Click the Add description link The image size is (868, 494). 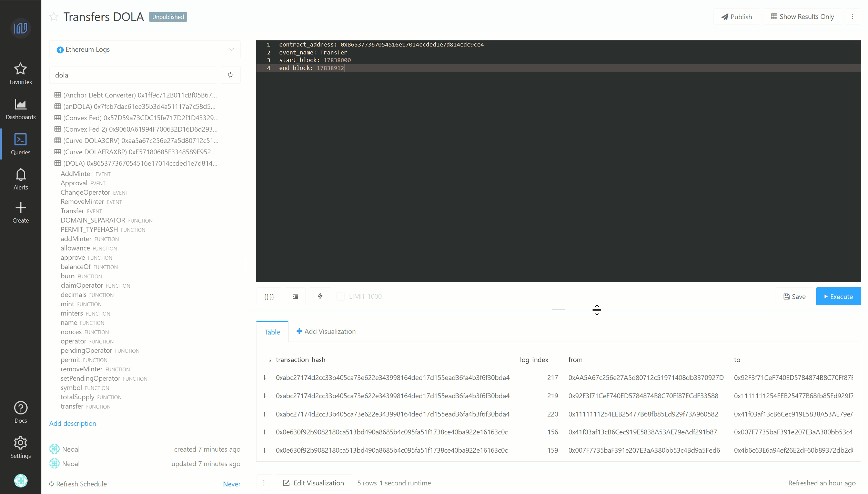72,423
